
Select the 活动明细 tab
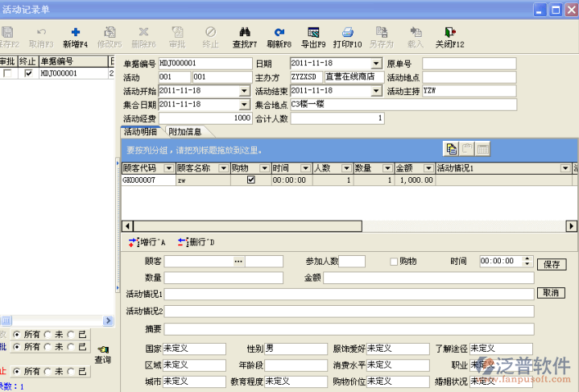(x=140, y=131)
